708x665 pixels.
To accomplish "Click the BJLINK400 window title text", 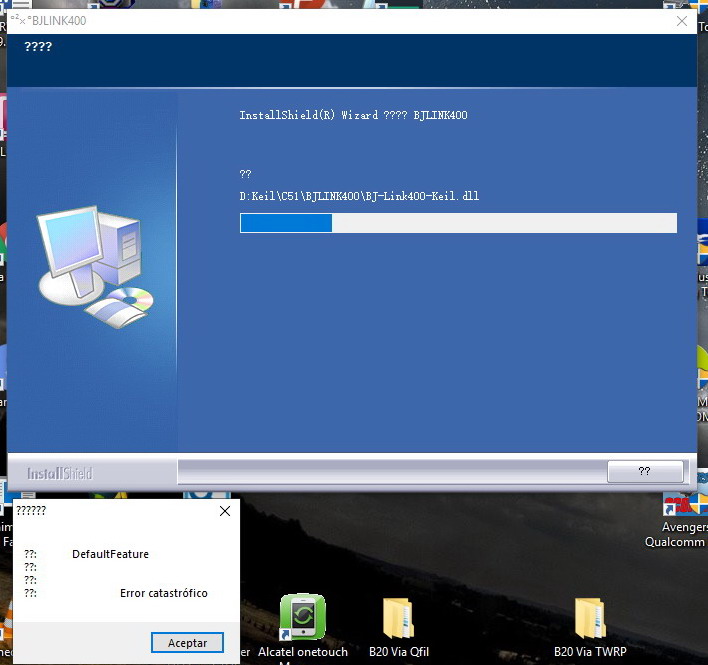I will [x=59, y=21].
